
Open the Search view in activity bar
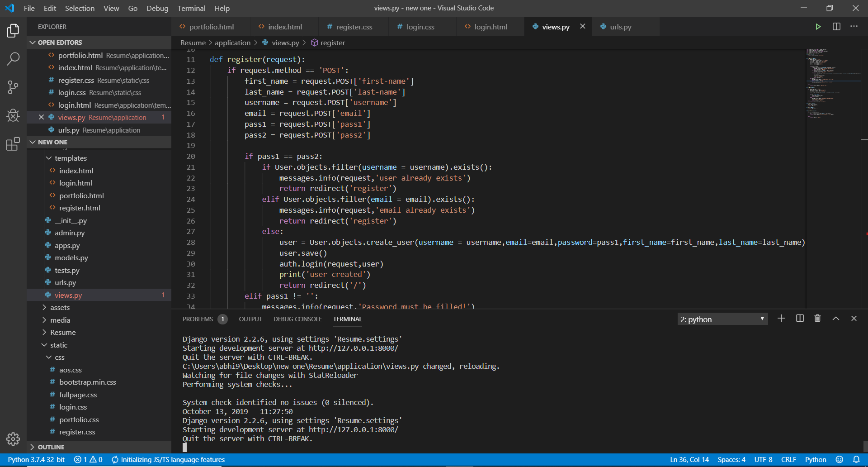point(13,58)
